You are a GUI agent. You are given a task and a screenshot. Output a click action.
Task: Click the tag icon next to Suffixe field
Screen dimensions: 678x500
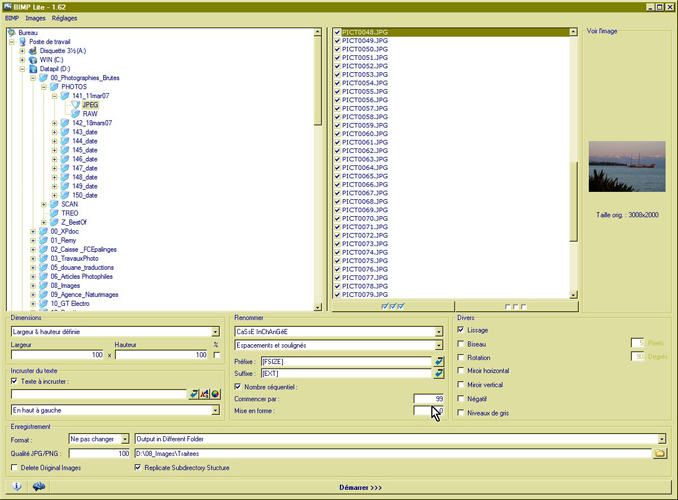[x=438, y=373]
